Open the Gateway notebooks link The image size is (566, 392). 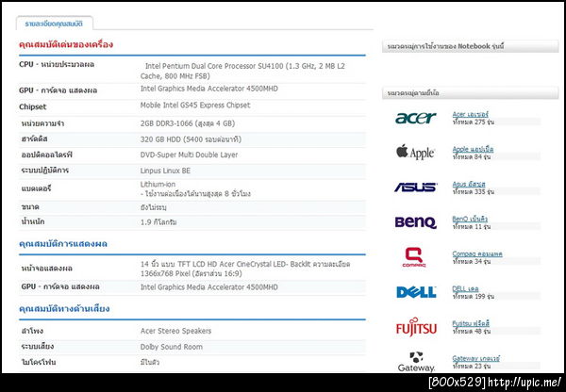(x=475, y=358)
